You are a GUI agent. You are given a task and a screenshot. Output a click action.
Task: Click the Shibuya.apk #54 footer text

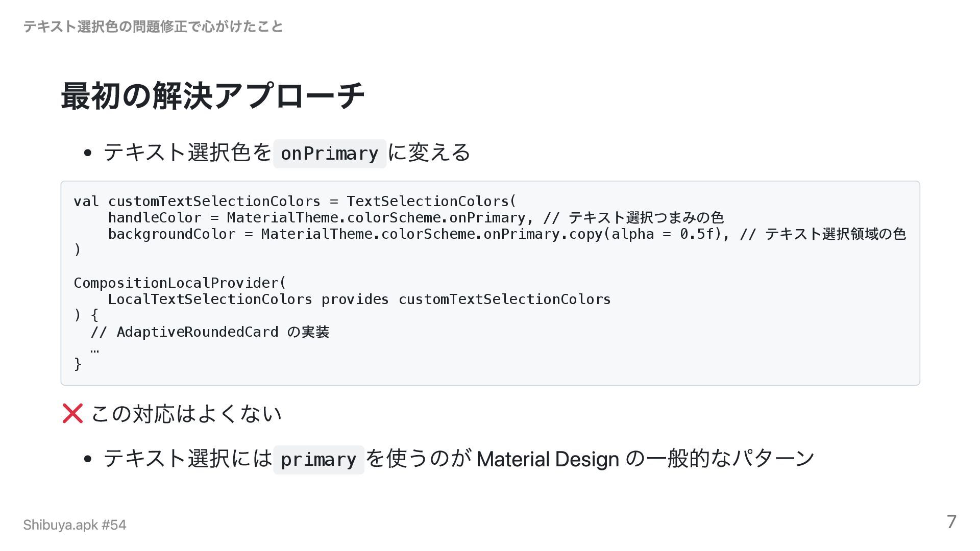(75, 524)
